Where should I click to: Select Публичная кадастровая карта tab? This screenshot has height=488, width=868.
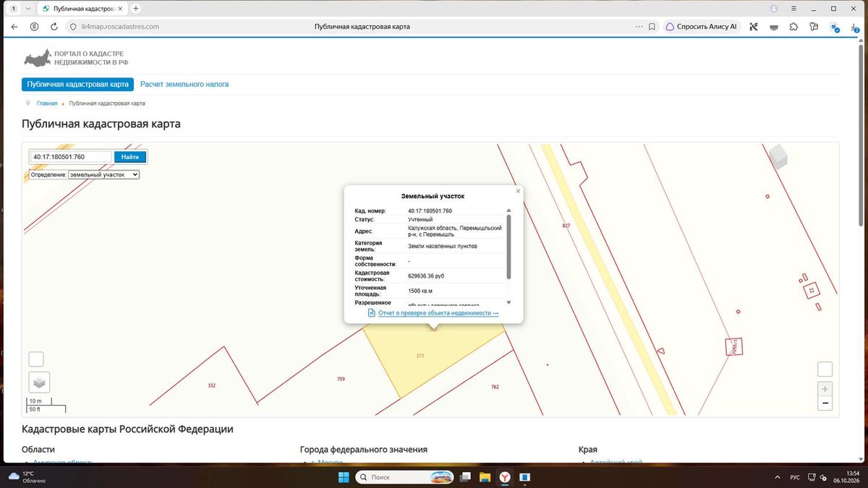click(77, 84)
